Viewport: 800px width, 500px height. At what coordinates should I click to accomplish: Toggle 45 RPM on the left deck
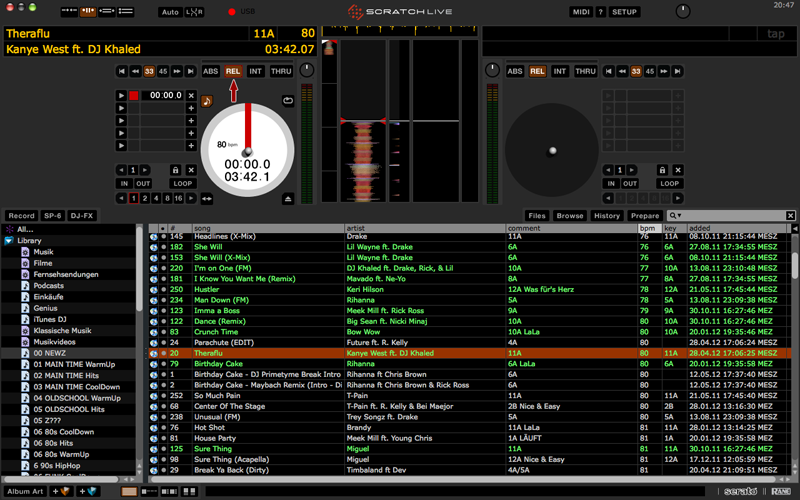click(x=163, y=72)
